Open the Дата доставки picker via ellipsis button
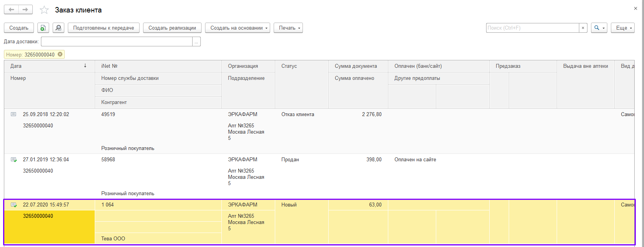The image size is (644, 247). [196, 42]
